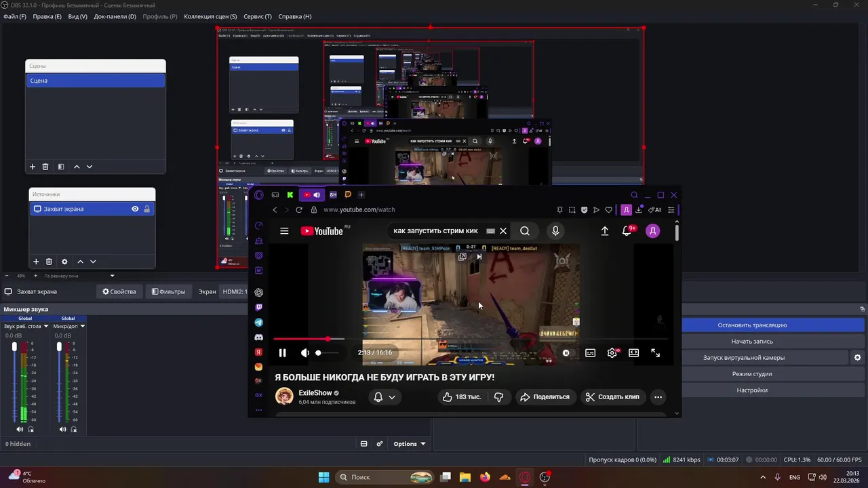
Task: Open YouTube hamburger guide menu
Action: coord(284,231)
